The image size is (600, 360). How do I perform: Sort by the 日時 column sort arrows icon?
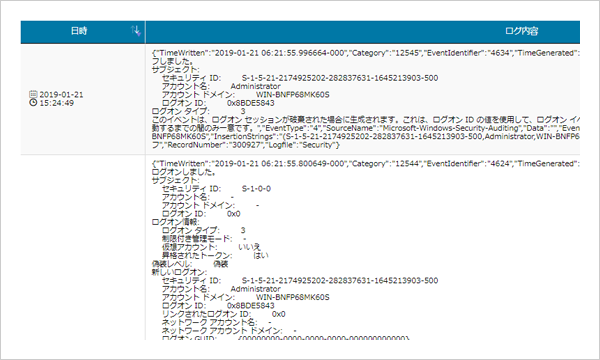tap(135, 31)
